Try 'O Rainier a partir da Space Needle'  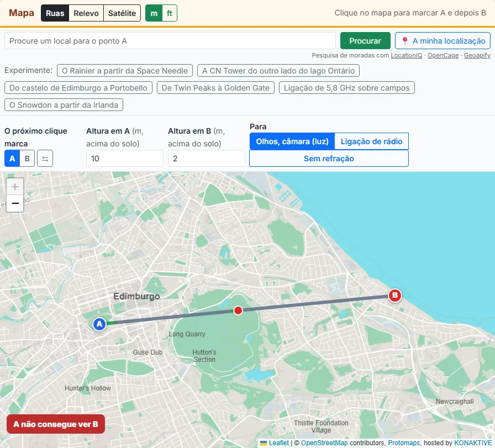(x=125, y=71)
